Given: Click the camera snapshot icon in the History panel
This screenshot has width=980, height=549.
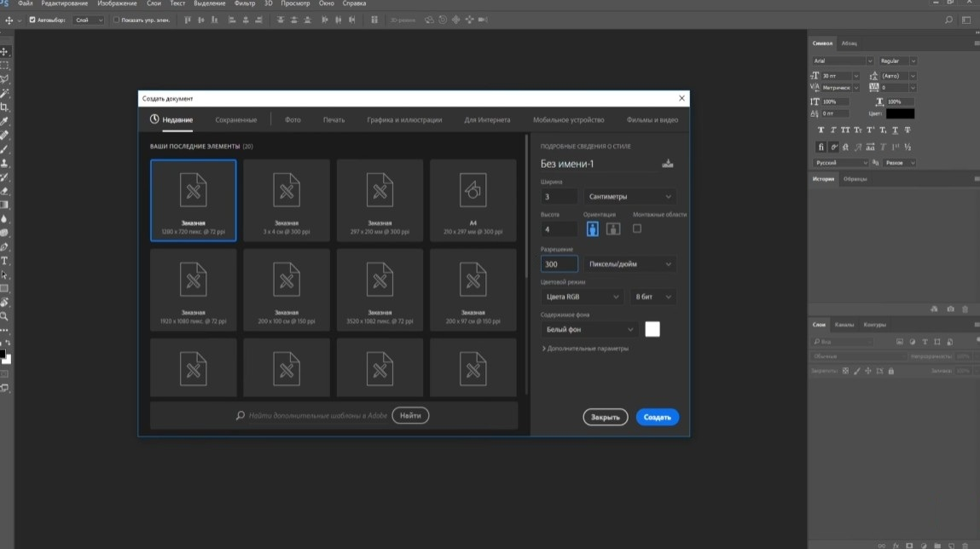Looking at the screenshot, I should [951, 309].
